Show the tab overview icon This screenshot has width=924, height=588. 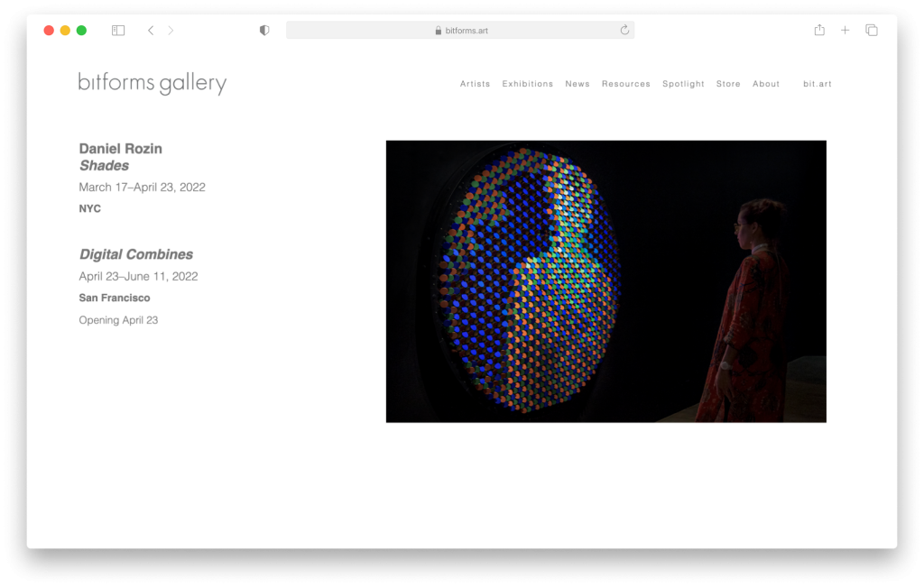(872, 31)
